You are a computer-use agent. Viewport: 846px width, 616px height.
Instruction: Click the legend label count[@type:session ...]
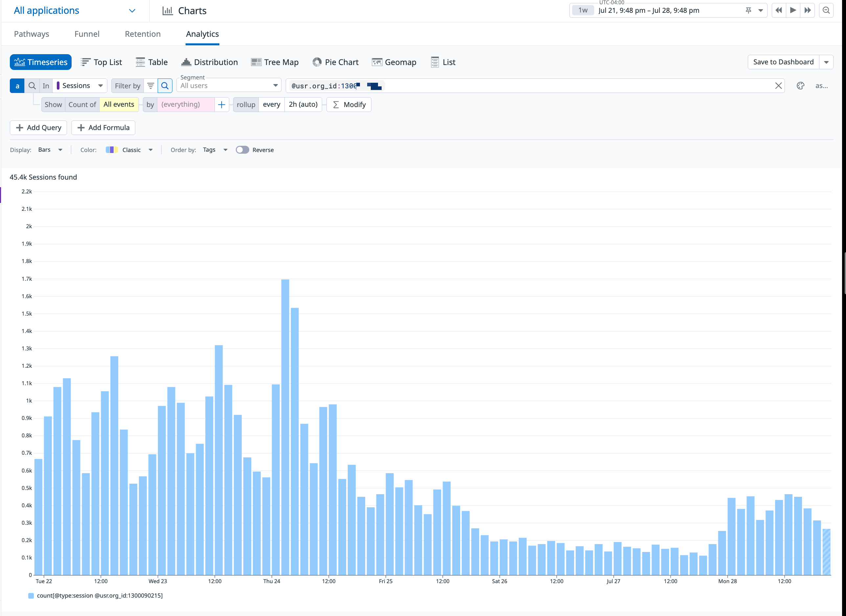(100, 596)
